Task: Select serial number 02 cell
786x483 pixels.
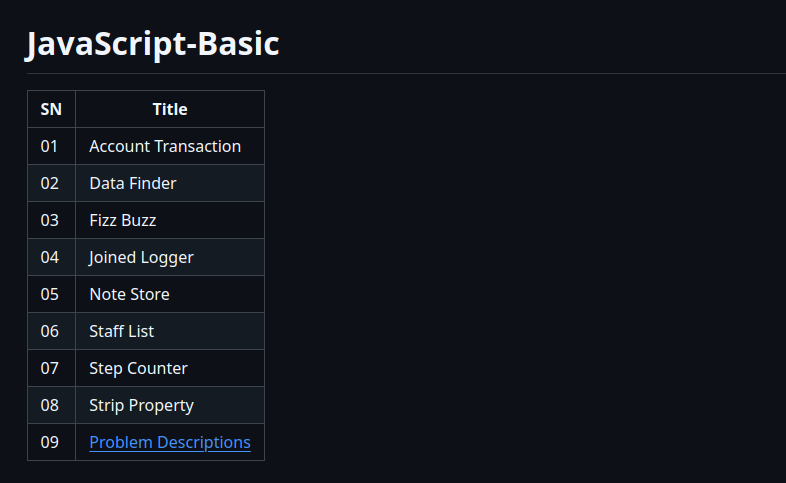Action: [x=50, y=183]
